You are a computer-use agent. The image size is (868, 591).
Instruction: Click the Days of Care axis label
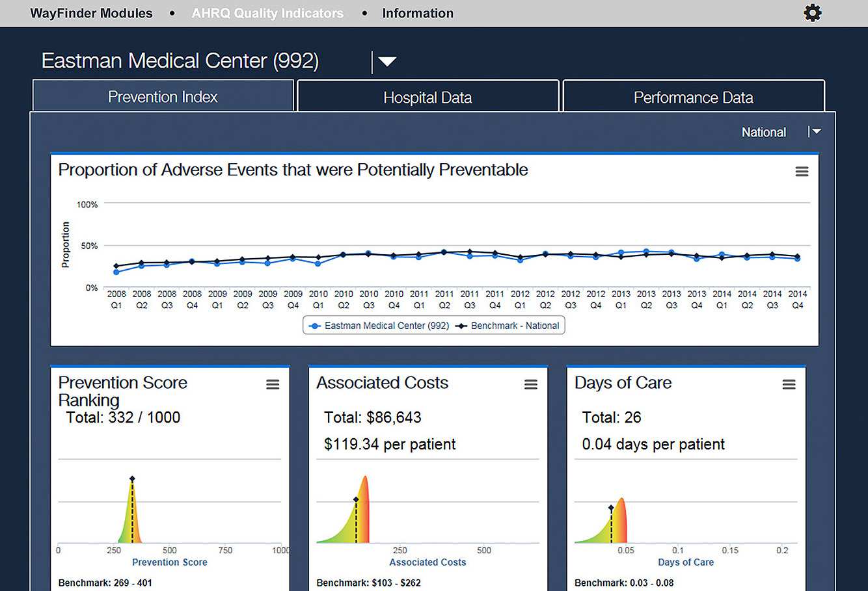pos(686,562)
